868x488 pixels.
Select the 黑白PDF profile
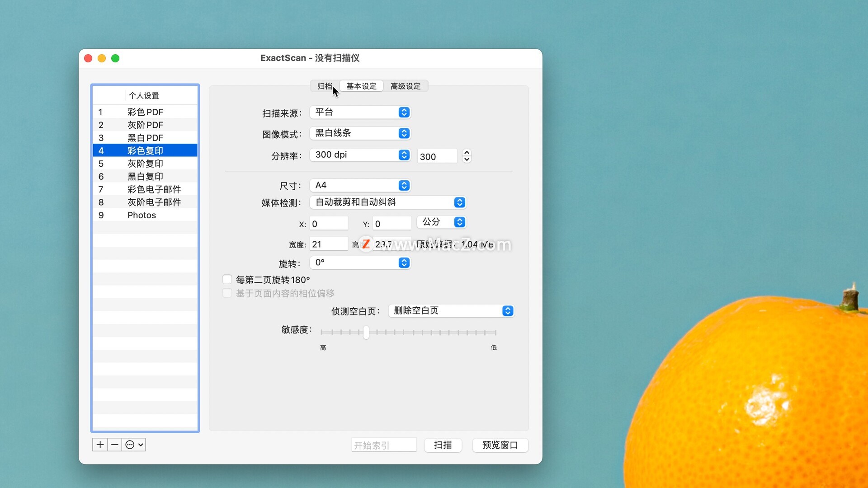click(x=145, y=138)
